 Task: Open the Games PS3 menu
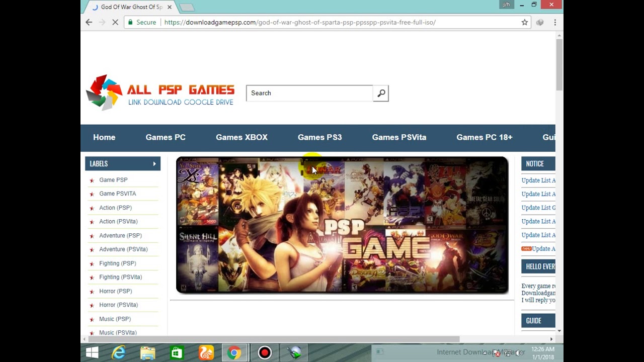click(319, 137)
